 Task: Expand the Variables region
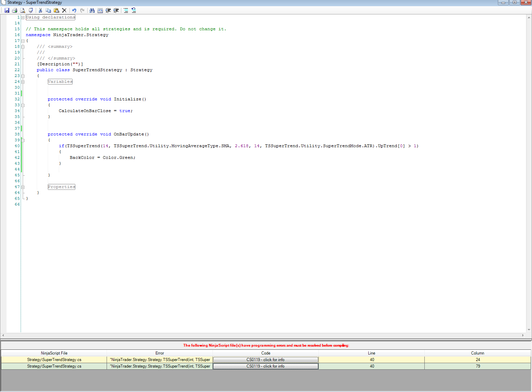click(23, 82)
